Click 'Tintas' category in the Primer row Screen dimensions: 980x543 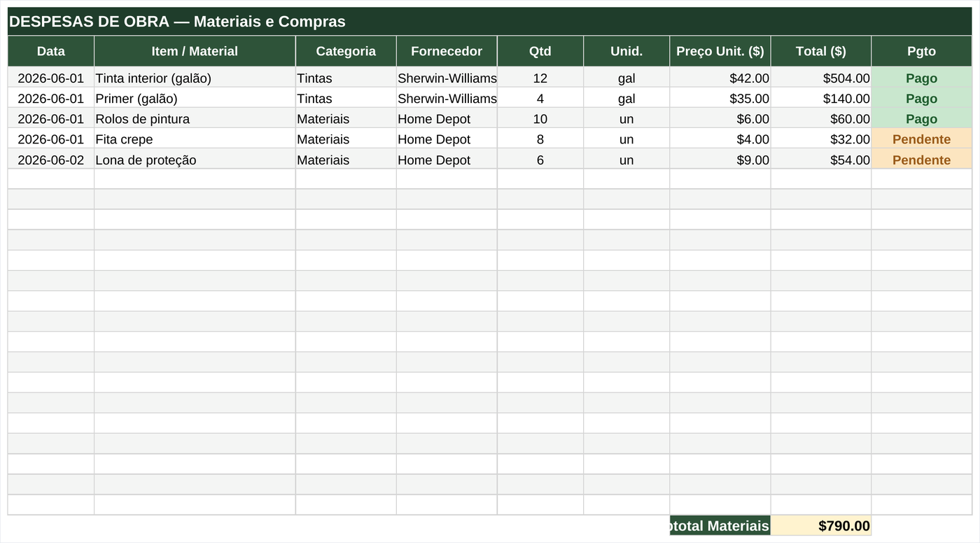(346, 98)
